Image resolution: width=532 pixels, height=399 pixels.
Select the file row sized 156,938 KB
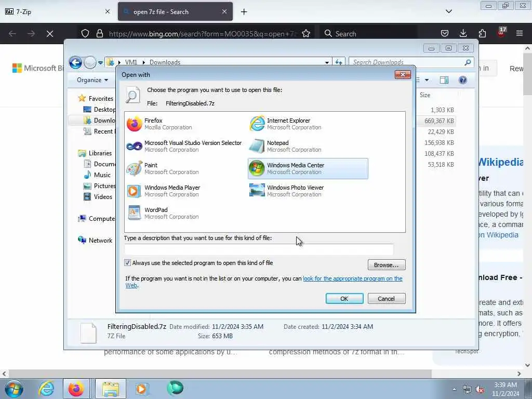click(438, 142)
